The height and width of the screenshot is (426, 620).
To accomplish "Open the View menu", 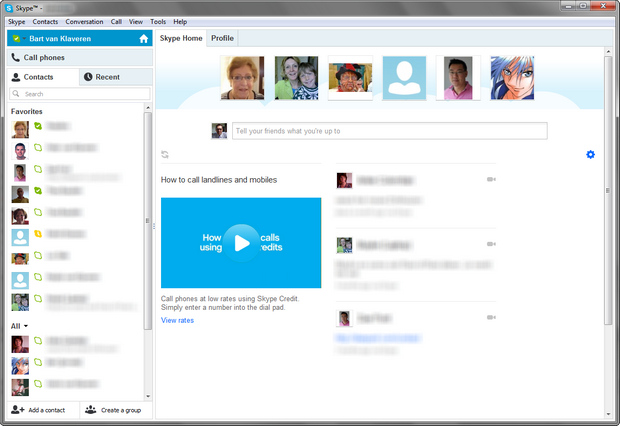I will click(136, 22).
